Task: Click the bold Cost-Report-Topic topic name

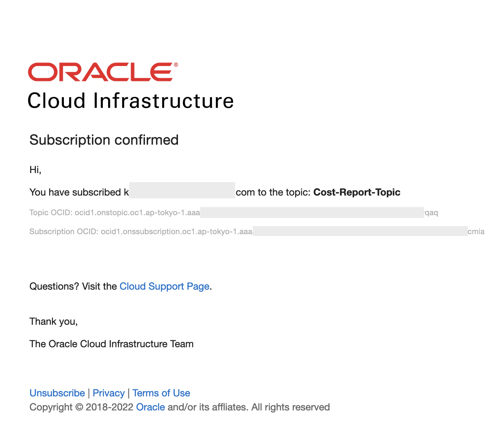Action: (x=357, y=192)
